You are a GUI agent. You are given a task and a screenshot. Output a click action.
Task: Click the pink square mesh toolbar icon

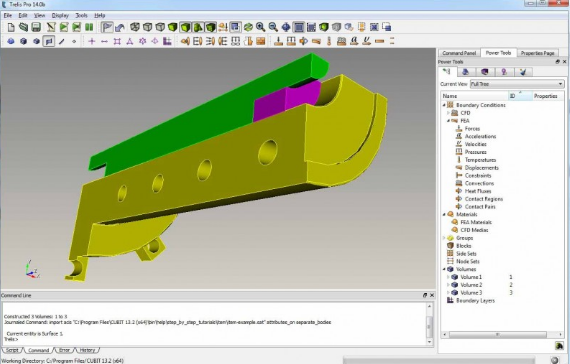tap(117, 41)
